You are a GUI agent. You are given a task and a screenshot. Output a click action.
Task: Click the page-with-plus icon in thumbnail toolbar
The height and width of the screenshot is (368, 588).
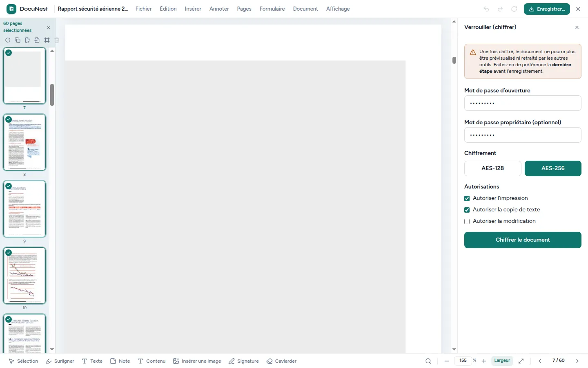pos(27,40)
